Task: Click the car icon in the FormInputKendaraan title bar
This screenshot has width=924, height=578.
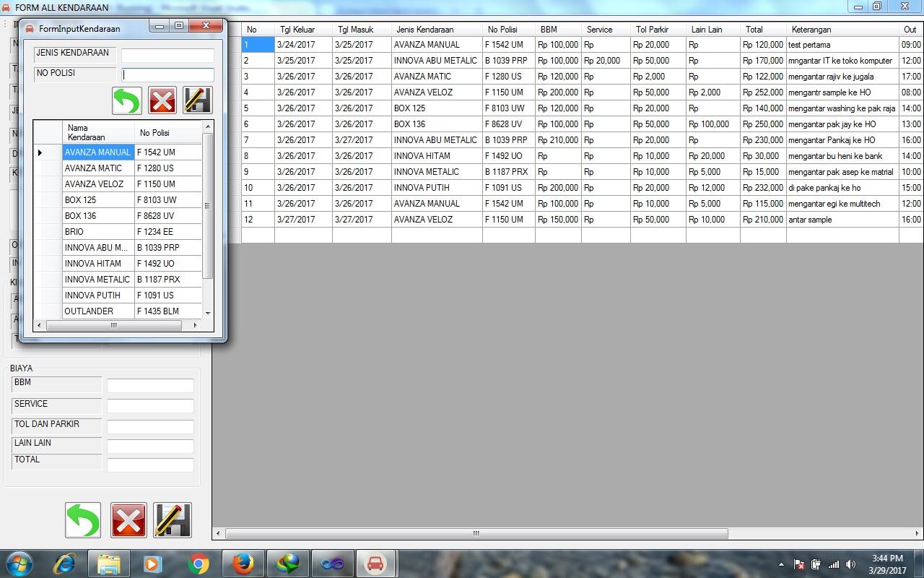Action: coord(29,28)
